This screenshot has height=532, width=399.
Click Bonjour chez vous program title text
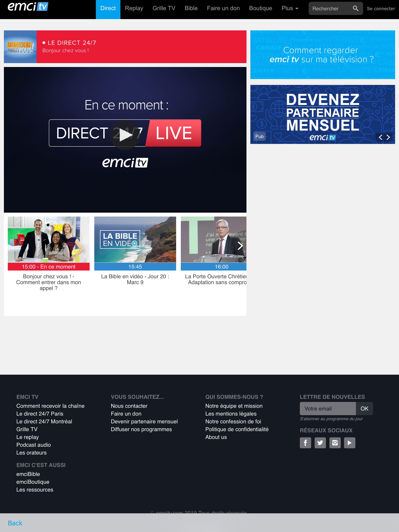[49, 282]
